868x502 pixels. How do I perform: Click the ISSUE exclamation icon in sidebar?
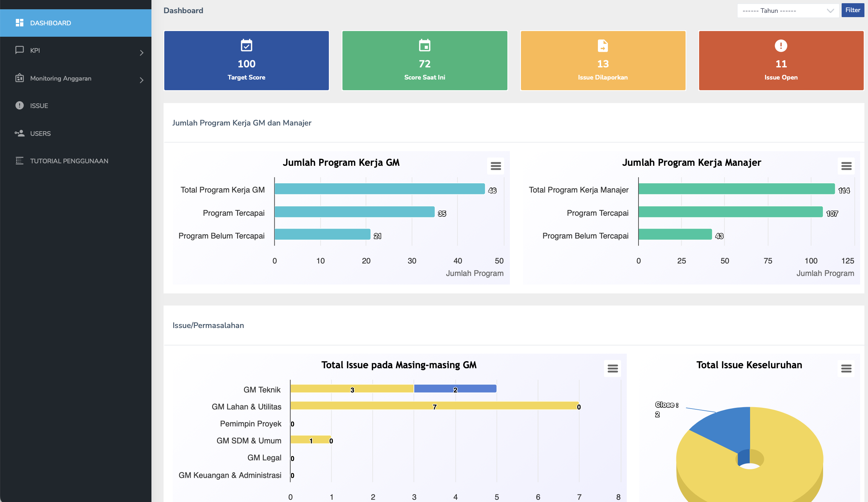tap(20, 106)
